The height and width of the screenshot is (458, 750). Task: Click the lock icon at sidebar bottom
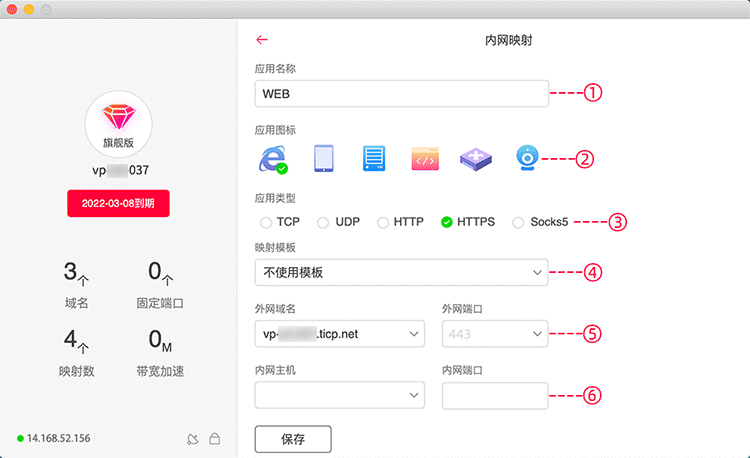pyautogui.click(x=214, y=438)
